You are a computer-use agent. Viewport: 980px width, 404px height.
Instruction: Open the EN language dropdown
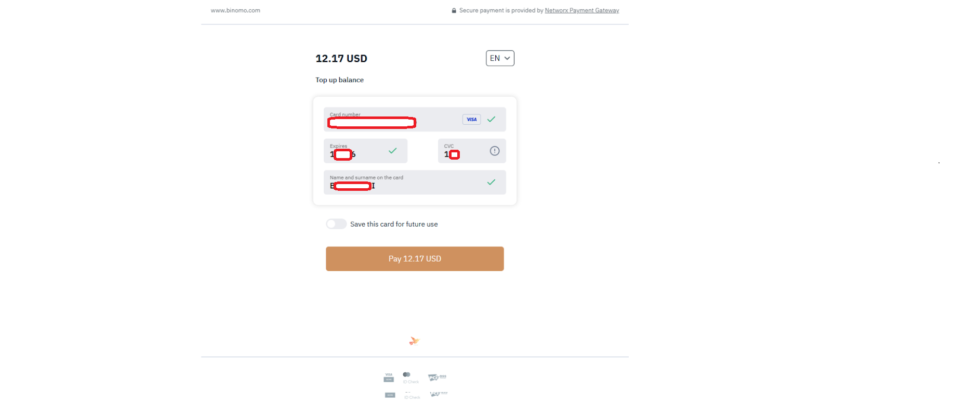[500, 58]
